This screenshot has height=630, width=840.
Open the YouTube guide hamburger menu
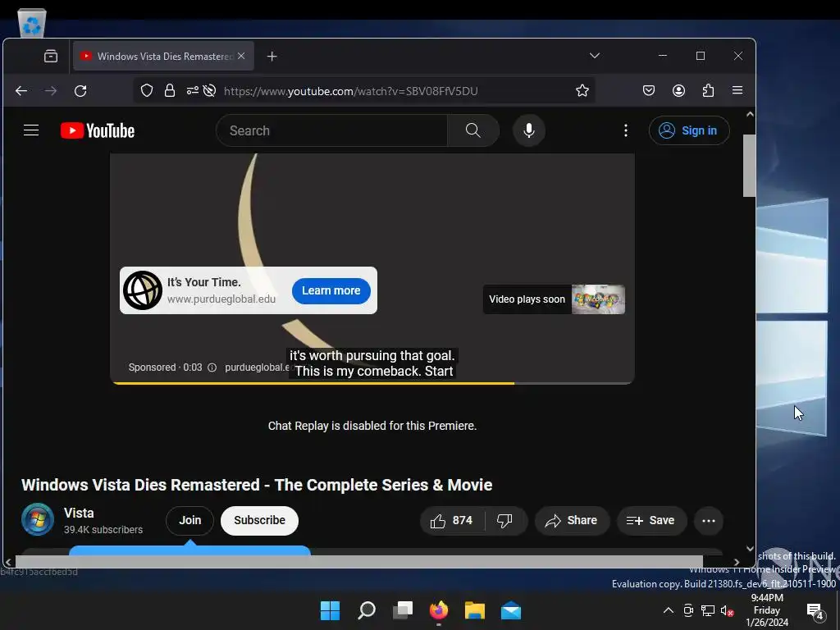click(x=31, y=130)
